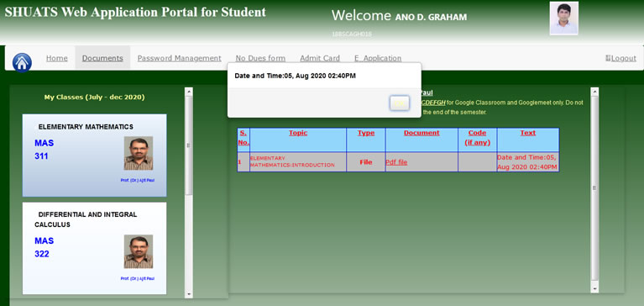Confirm the date dialog with OK

pyautogui.click(x=399, y=103)
